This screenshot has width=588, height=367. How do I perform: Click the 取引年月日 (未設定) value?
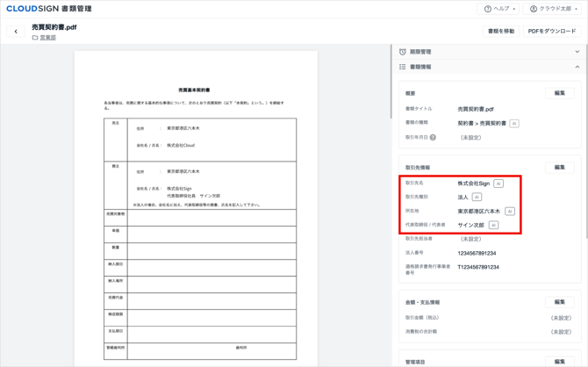click(470, 138)
